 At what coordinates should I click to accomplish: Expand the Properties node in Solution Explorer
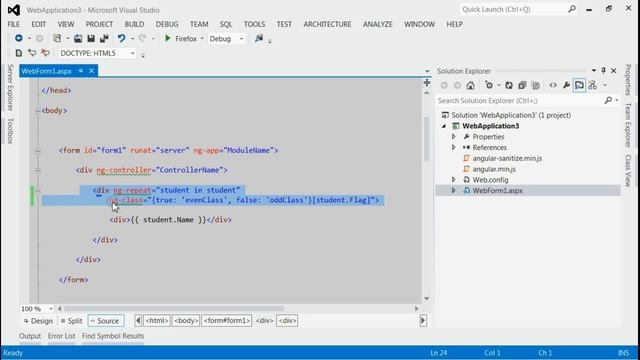click(x=453, y=137)
